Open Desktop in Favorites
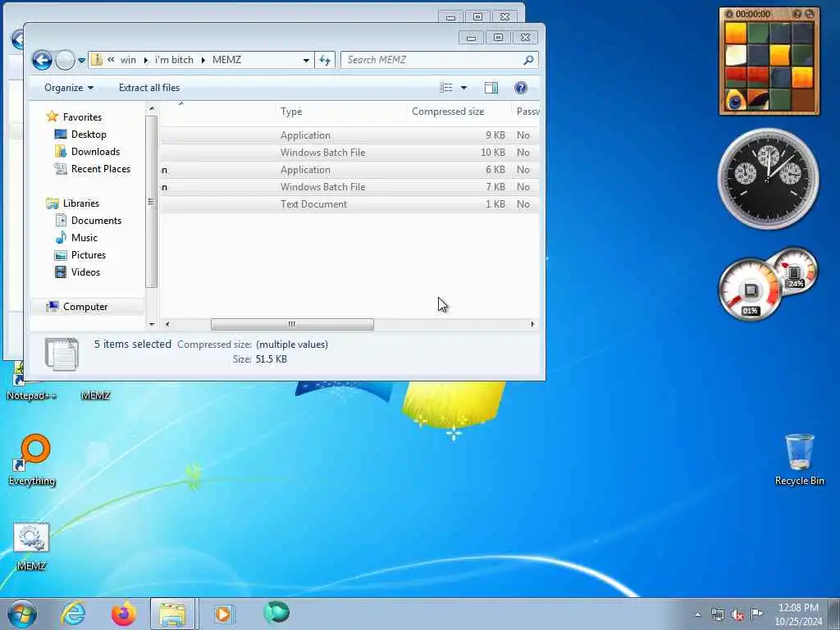The width and height of the screenshot is (840, 630). (x=89, y=135)
